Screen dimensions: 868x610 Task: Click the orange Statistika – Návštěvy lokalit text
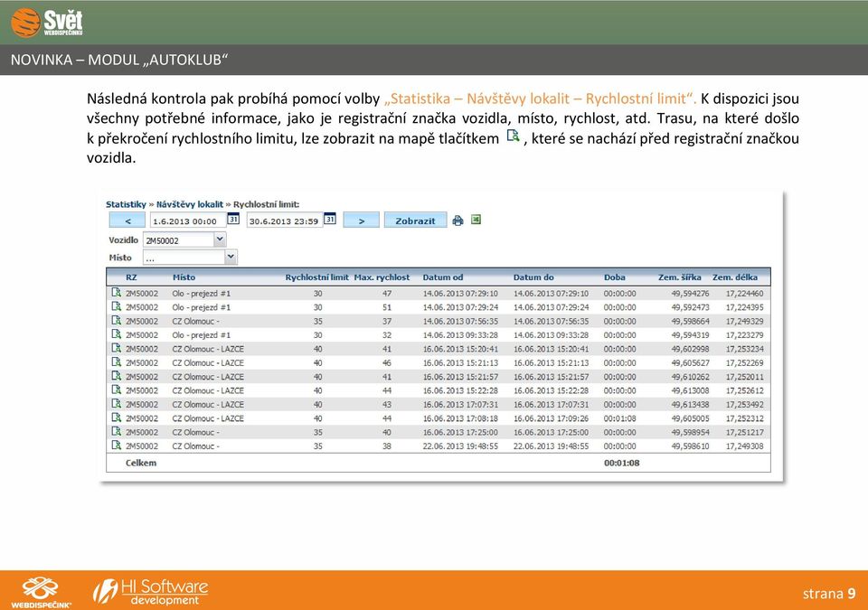pos(541,99)
